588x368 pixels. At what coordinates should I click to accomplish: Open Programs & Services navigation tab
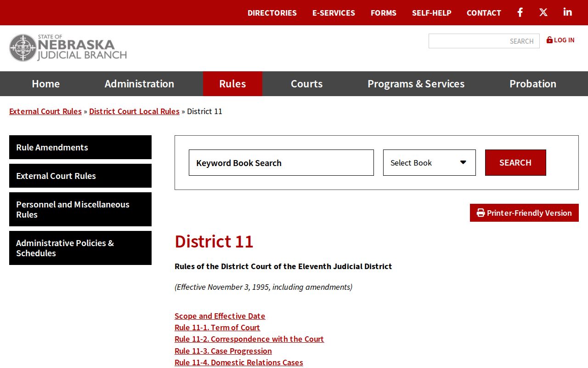pos(416,84)
